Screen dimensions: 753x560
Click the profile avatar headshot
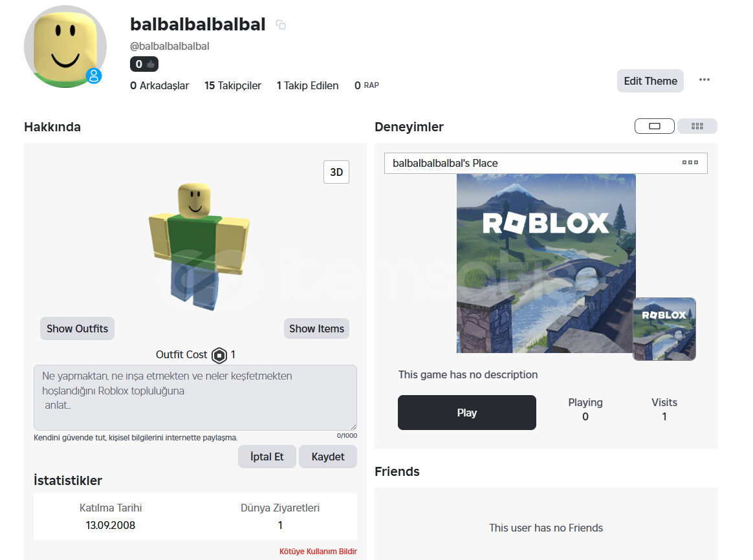coord(65,47)
